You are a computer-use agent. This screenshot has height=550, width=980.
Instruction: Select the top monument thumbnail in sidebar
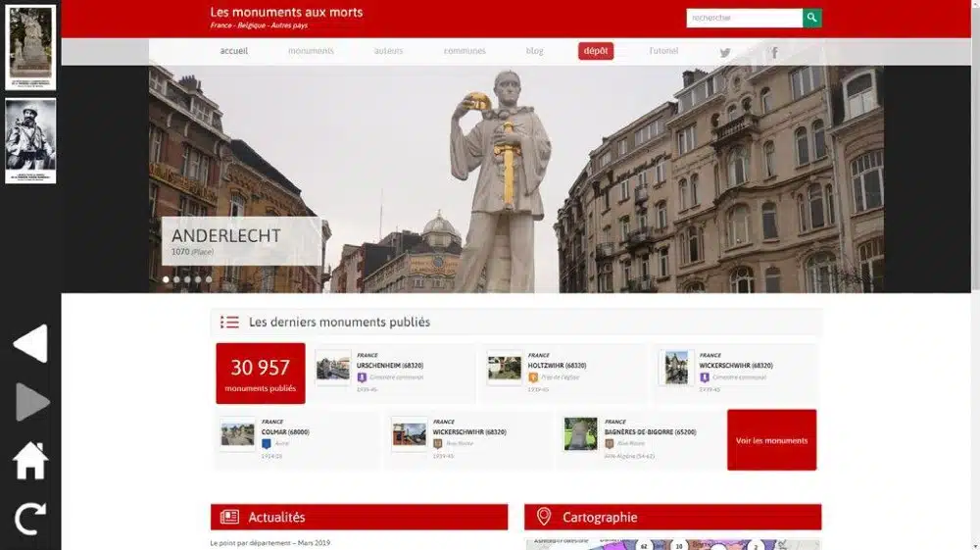point(30,47)
